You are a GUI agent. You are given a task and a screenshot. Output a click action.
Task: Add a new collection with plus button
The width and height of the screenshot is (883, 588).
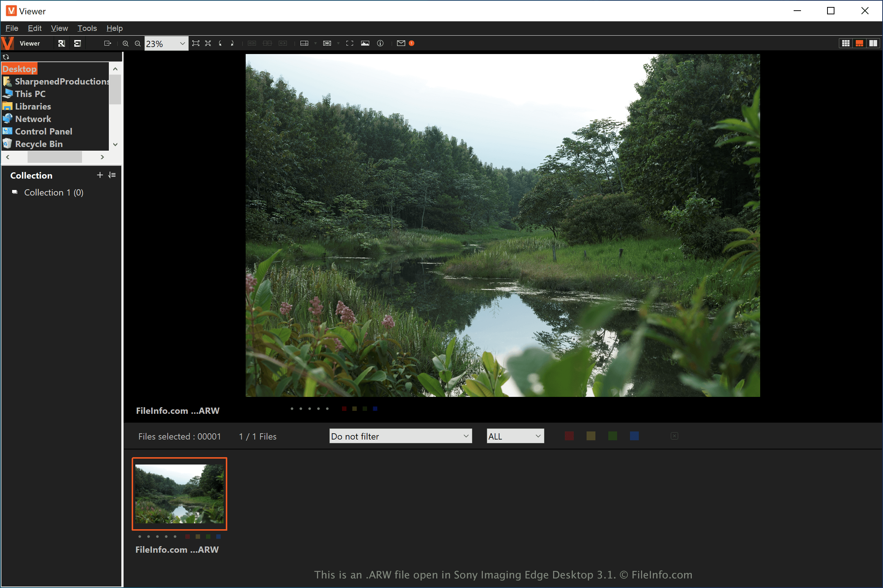point(100,175)
